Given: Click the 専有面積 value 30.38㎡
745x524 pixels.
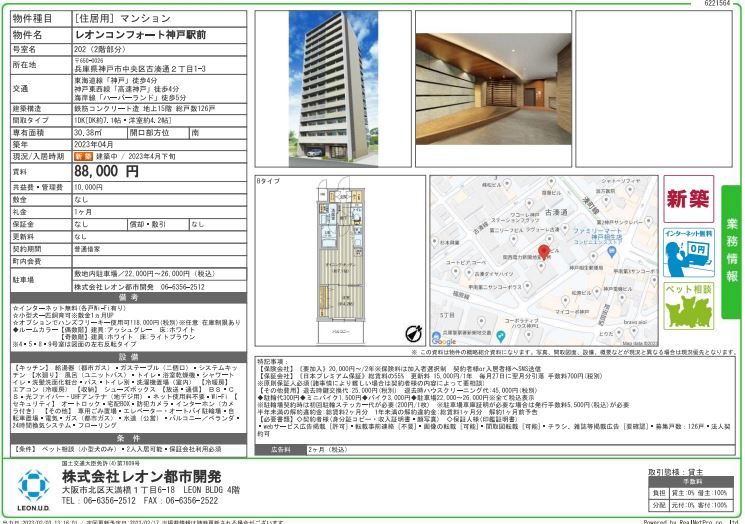Looking at the screenshot, I should coord(88,133).
